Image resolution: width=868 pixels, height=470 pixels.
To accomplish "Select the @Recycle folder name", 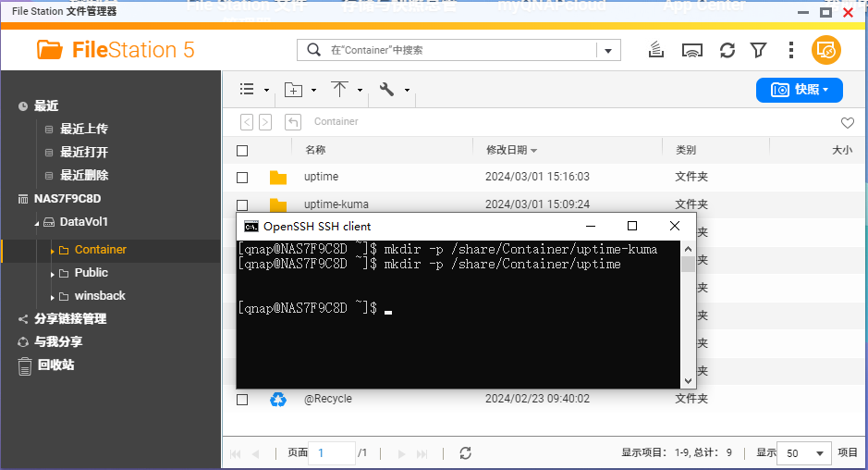I will click(x=328, y=399).
